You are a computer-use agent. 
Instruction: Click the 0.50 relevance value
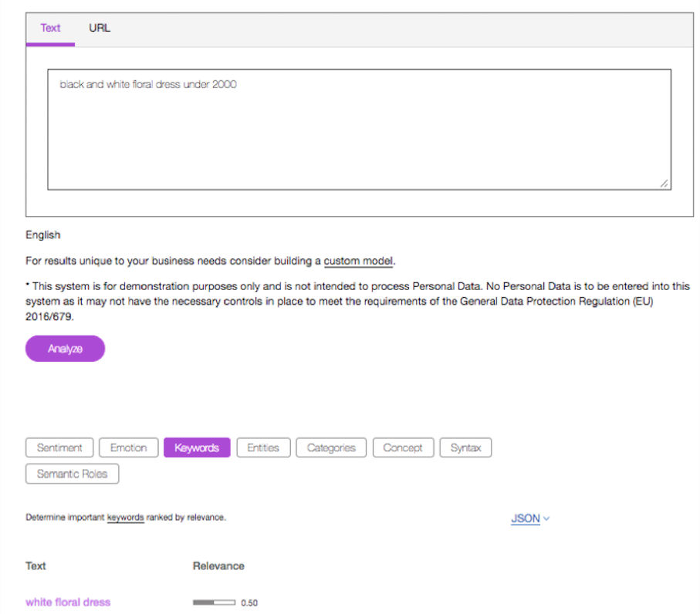[x=249, y=603]
